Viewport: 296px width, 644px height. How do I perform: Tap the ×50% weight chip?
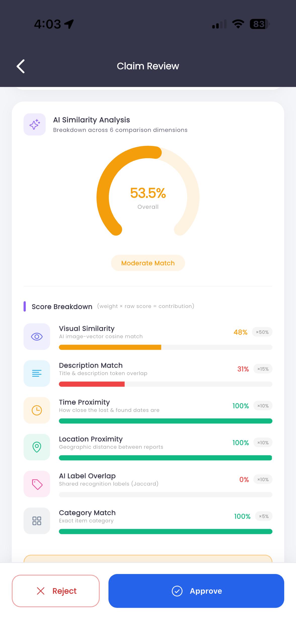coord(262,332)
